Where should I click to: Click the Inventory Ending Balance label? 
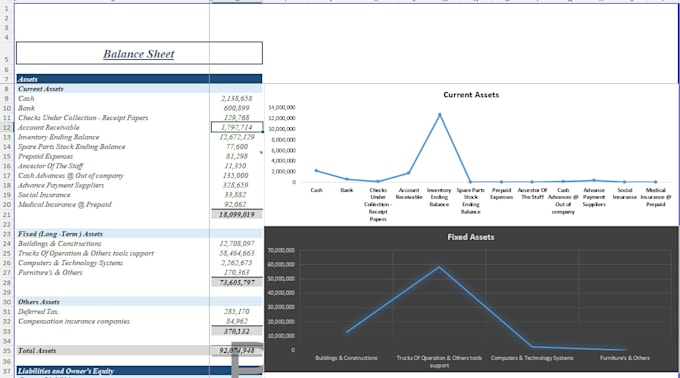click(x=58, y=137)
